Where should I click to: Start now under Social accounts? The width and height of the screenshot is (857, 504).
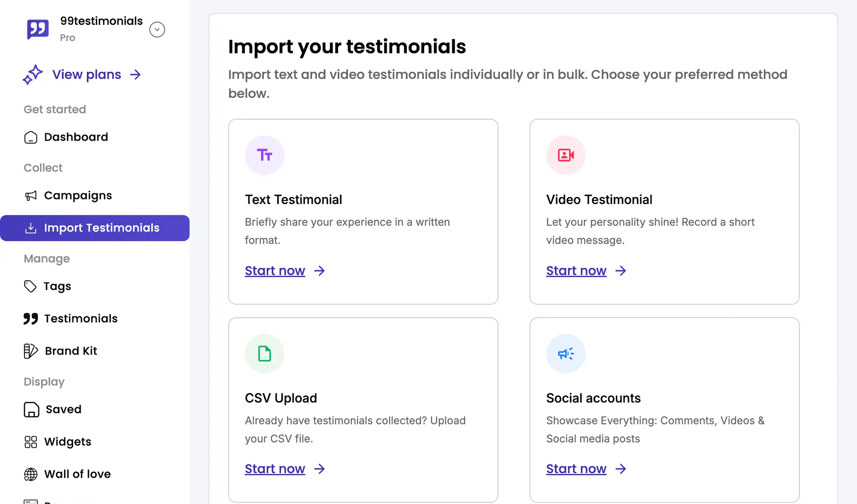tap(576, 469)
